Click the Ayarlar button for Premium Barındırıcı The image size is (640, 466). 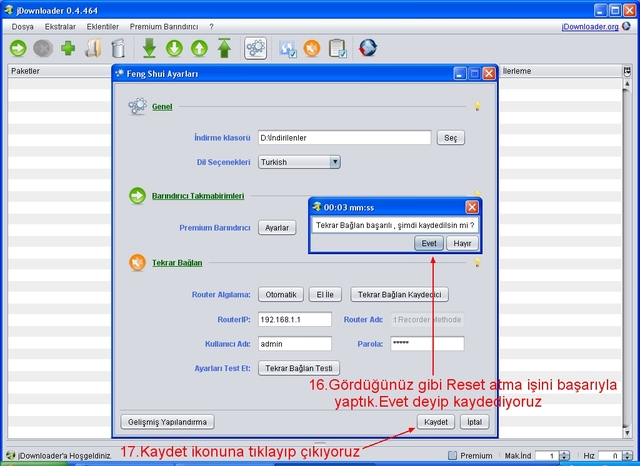pos(277,228)
